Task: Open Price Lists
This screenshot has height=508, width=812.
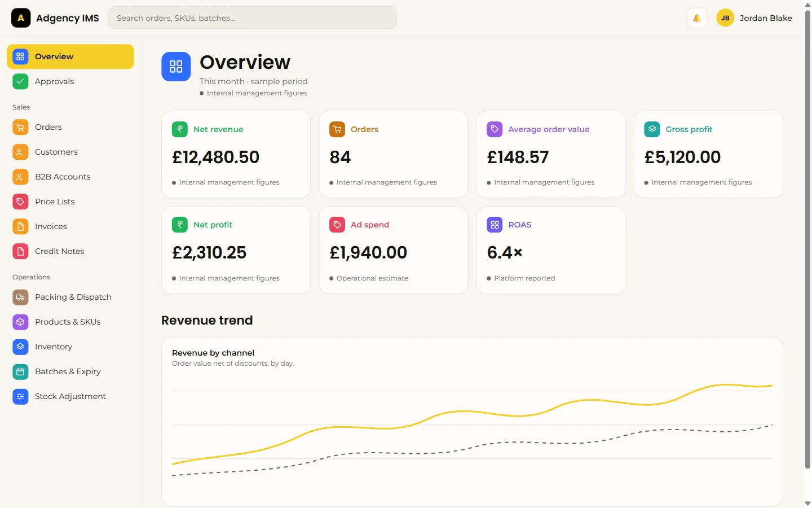Action: pyautogui.click(x=70, y=202)
